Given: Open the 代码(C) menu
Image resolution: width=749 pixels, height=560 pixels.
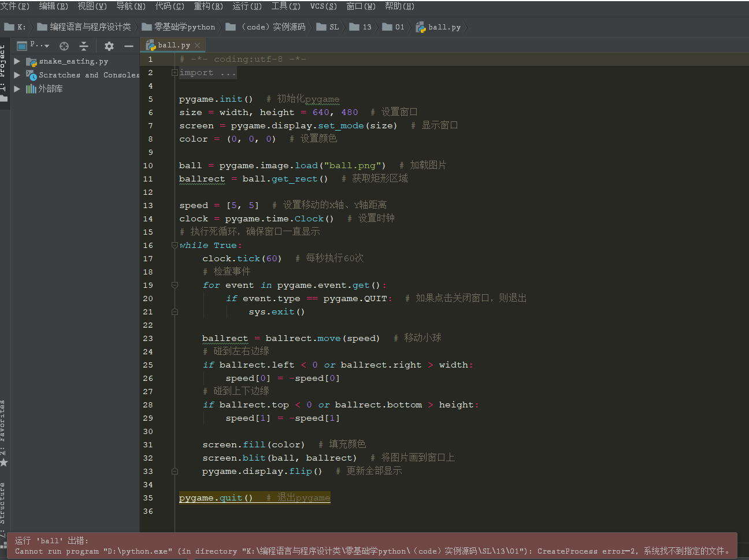Looking at the screenshot, I should click(169, 6).
